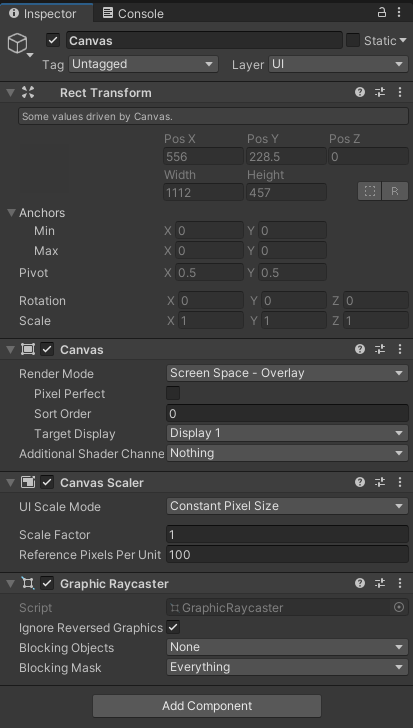
Task: Switch to the Console tab
Action: (x=133, y=13)
